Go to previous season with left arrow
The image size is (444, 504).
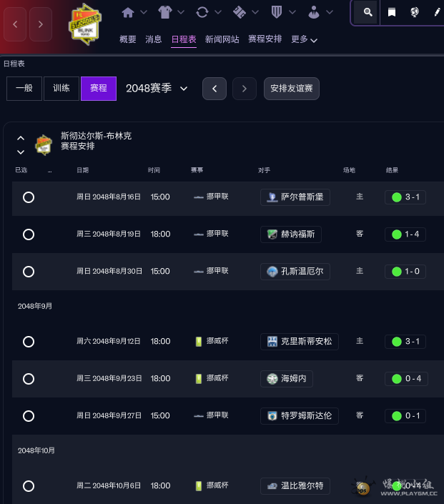[x=214, y=89]
